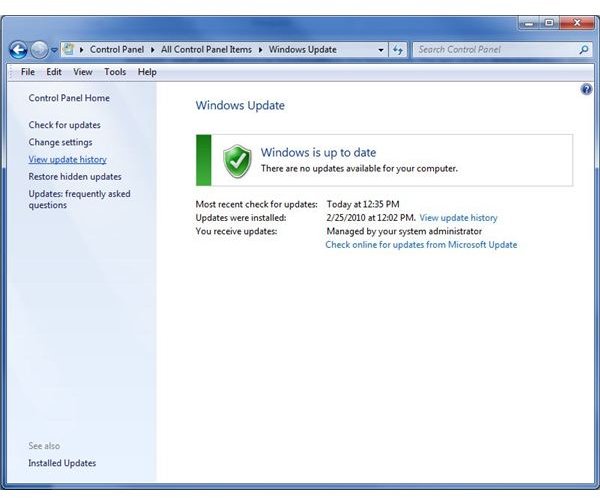Click the Control Panel icon in address bar

coord(69,49)
